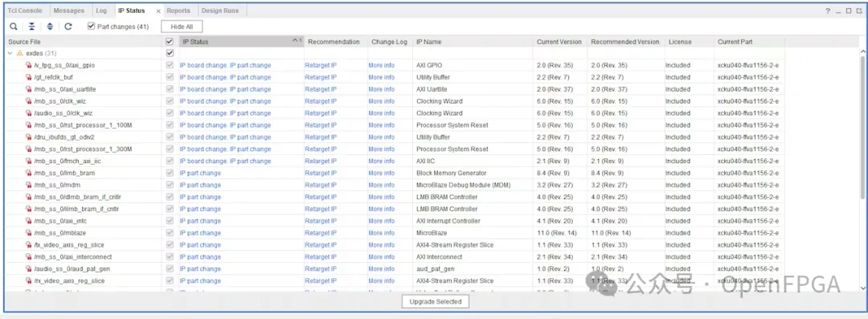Click the locked IP icon for /mb_ss_0/mblaze
The height and width of the screenshot is (319, 868).
[29, 232]
